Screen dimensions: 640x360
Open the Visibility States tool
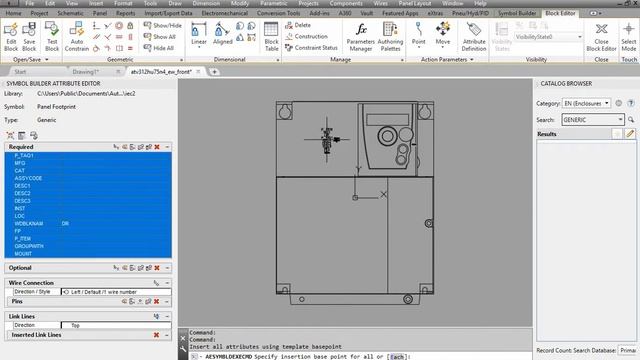(x=502, y=37)
